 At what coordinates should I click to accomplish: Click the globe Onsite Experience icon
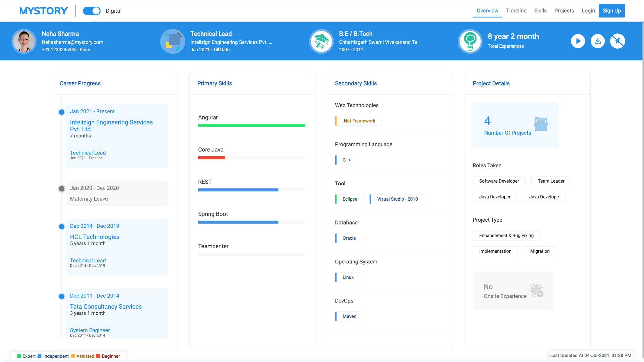[x=537, y=290]
